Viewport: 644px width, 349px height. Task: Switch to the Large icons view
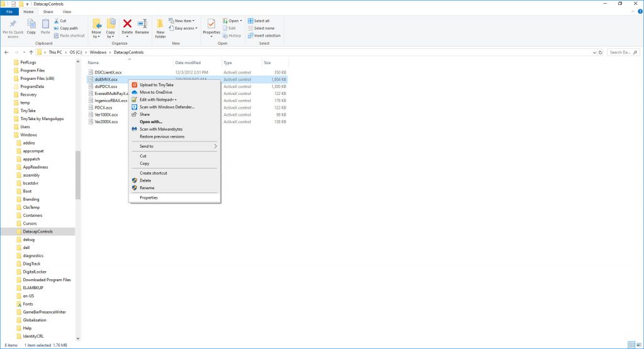coord(639,345)
